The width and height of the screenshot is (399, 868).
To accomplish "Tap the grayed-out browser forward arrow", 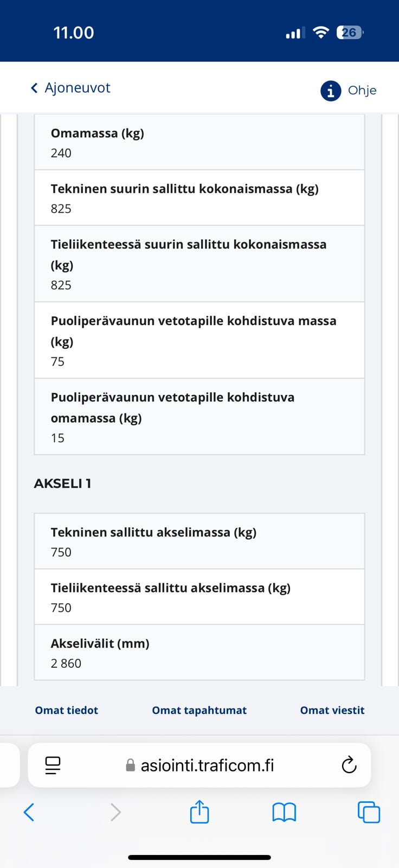I will coord(115,812).
